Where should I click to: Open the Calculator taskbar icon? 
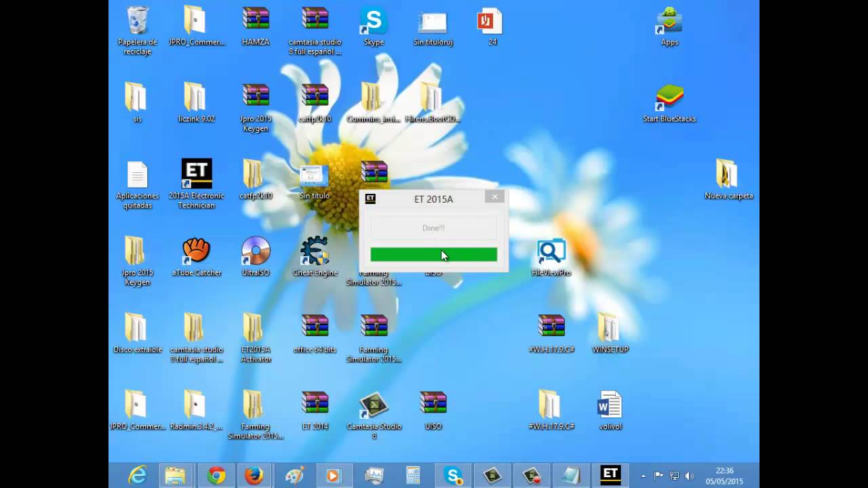pyautogui.click(x=413, y=476)
